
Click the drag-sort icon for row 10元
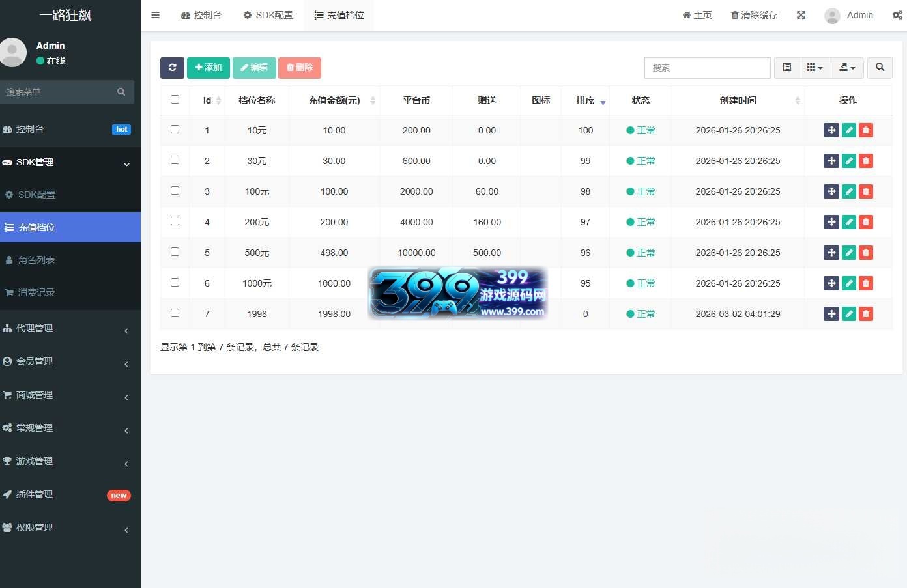point(831,130)
